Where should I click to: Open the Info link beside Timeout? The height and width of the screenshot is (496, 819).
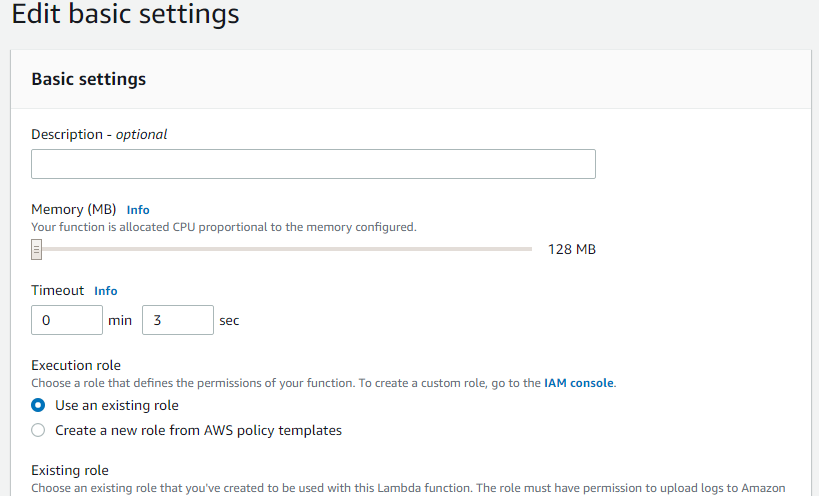click(x=106, y=291)
